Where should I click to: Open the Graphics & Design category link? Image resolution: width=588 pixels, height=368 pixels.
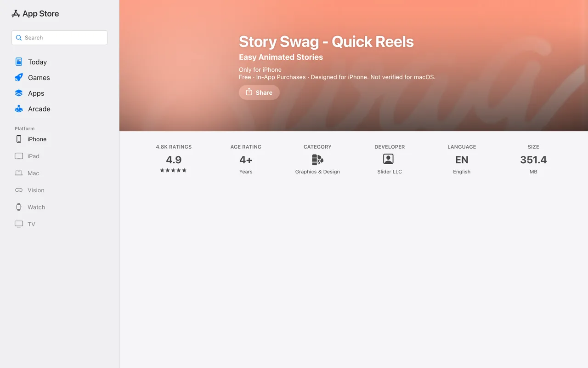click(317, 172)
